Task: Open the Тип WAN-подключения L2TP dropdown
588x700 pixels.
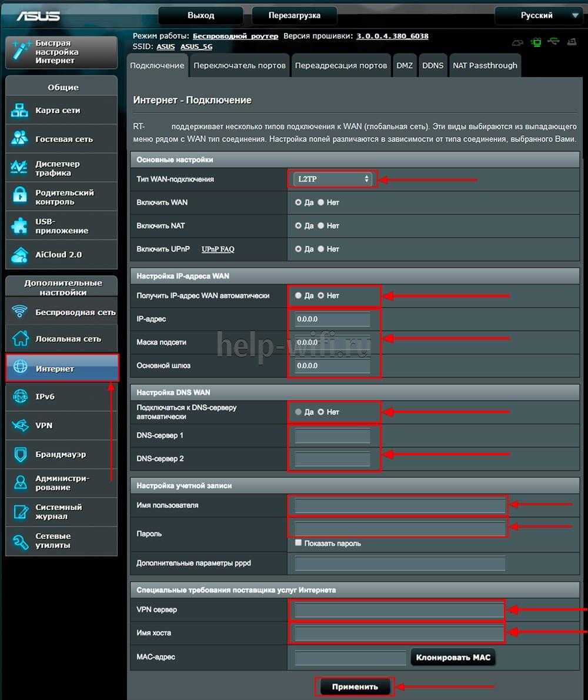Action: [x=332, y=179]
